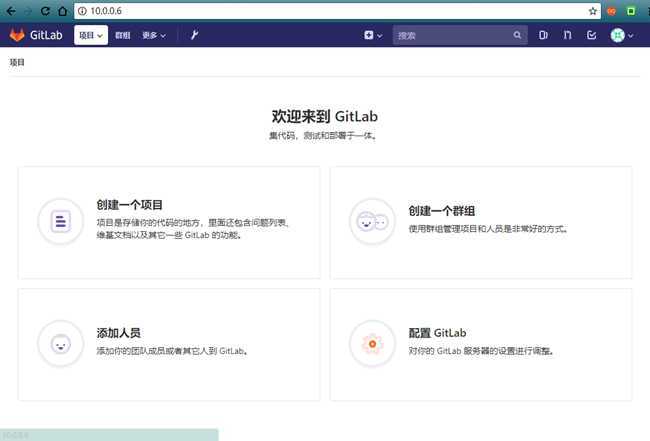Click the 创建一个群组 heading link
This screenshot has height=441, width=650.
click(x=441, y=211)
